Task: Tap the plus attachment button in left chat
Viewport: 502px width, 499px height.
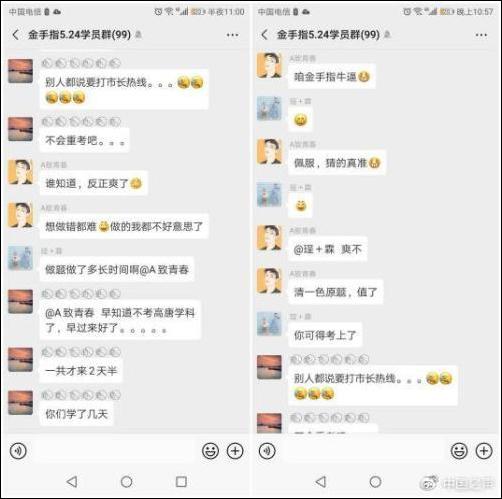Action: point(235,451)
